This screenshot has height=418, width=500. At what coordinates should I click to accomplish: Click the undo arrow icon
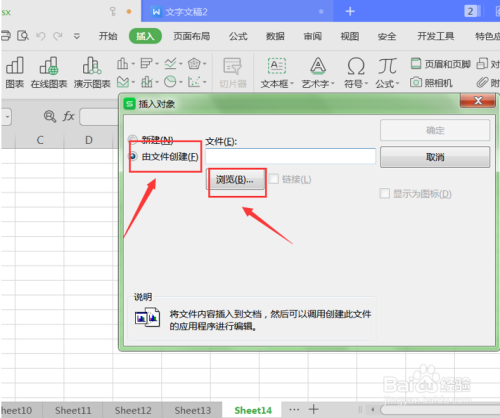41,36
